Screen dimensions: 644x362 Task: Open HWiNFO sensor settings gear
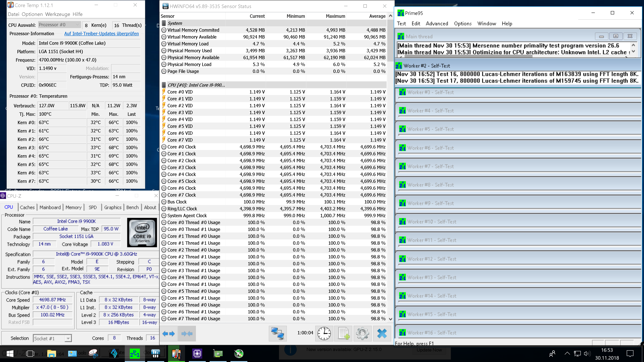click(x=362, y=333)
